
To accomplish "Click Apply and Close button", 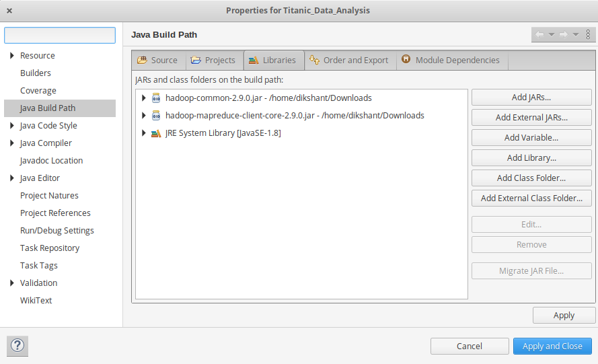I will coord(552,346).
